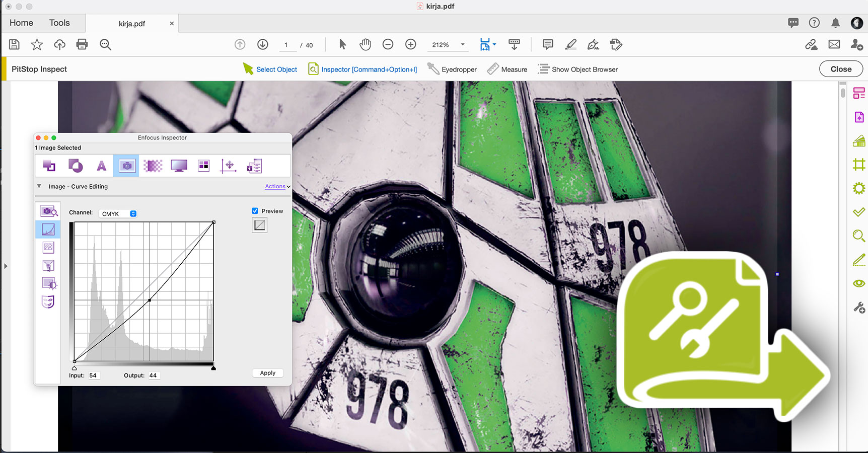
Task: Select the Curve Editing side icon
Action: click(x=48, y=230)
